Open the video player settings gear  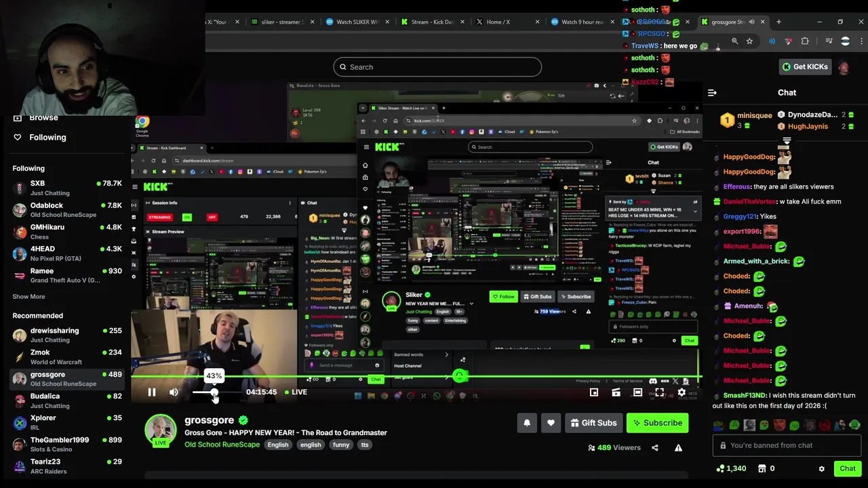point(682,392)
